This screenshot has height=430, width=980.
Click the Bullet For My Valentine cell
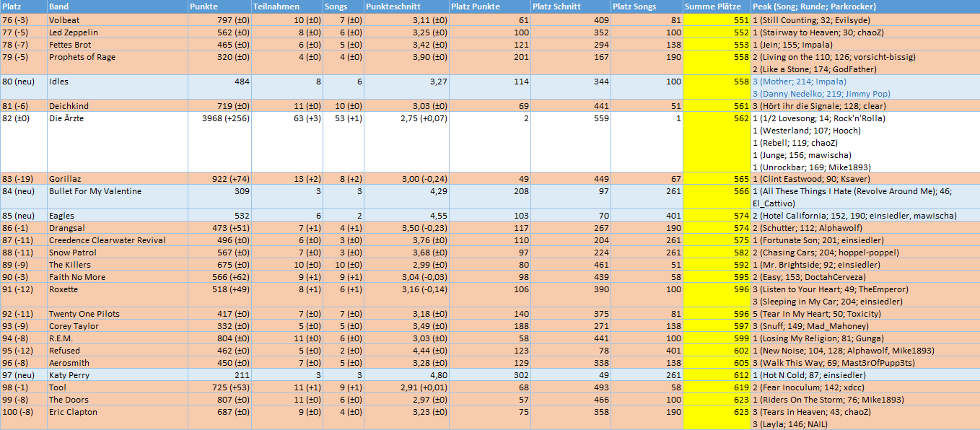tap(115, 191)
